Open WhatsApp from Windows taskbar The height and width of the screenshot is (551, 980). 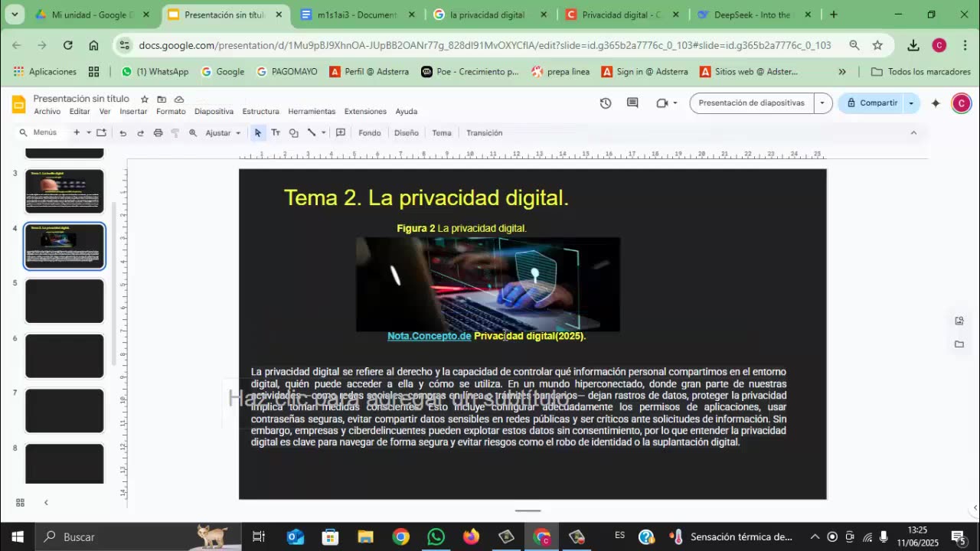[x=436, y=536]
